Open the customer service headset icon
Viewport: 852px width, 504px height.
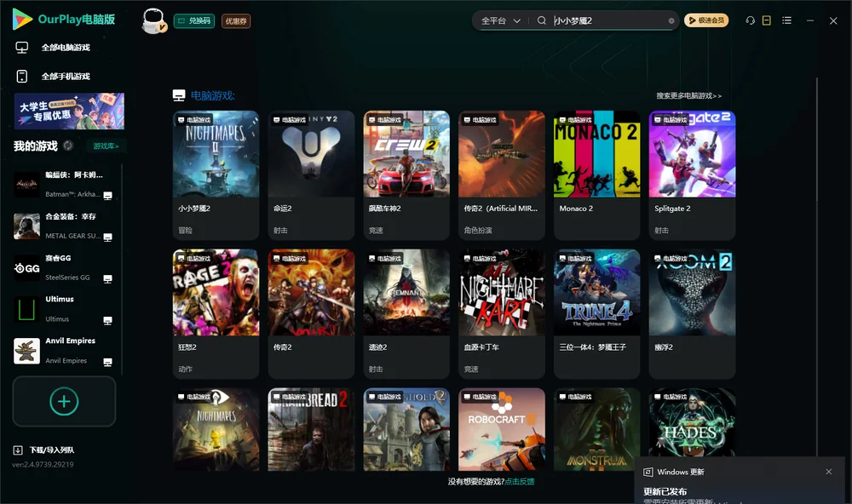click(751, 20)
